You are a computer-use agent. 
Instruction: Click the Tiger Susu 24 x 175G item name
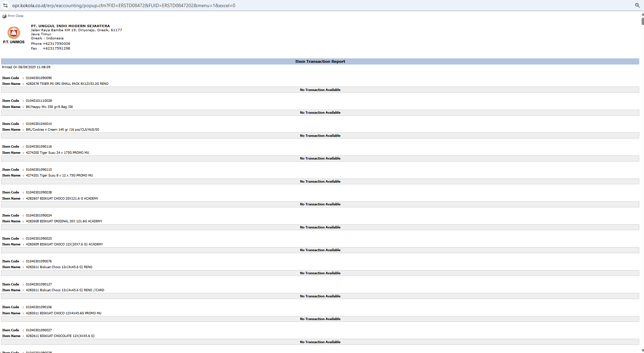coord(57,153)
